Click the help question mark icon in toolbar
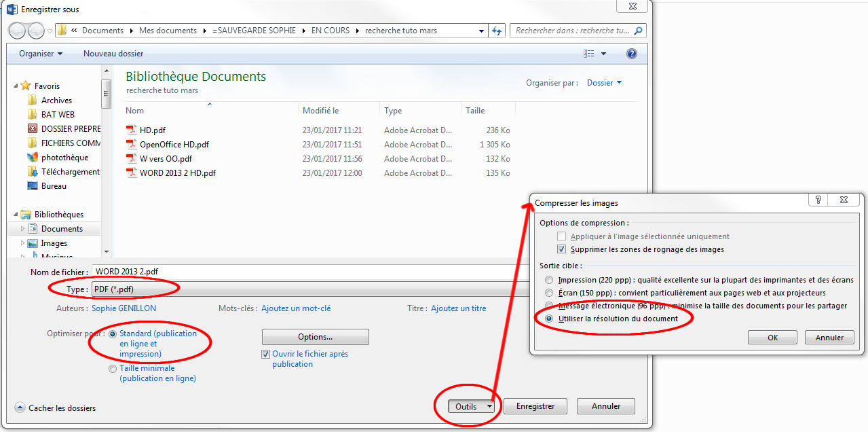This screenshot has height=432, width=868. 631,54
